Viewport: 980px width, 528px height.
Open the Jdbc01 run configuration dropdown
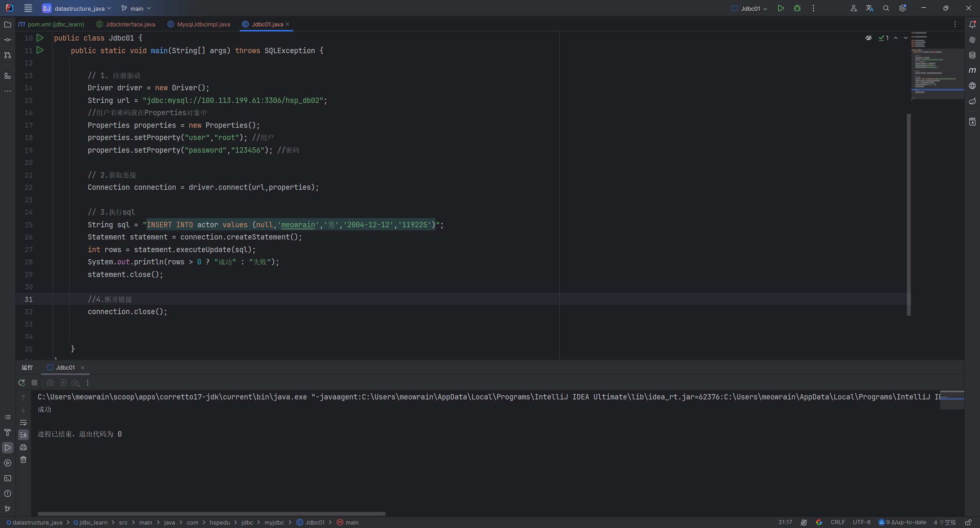(x=750, y=8)
